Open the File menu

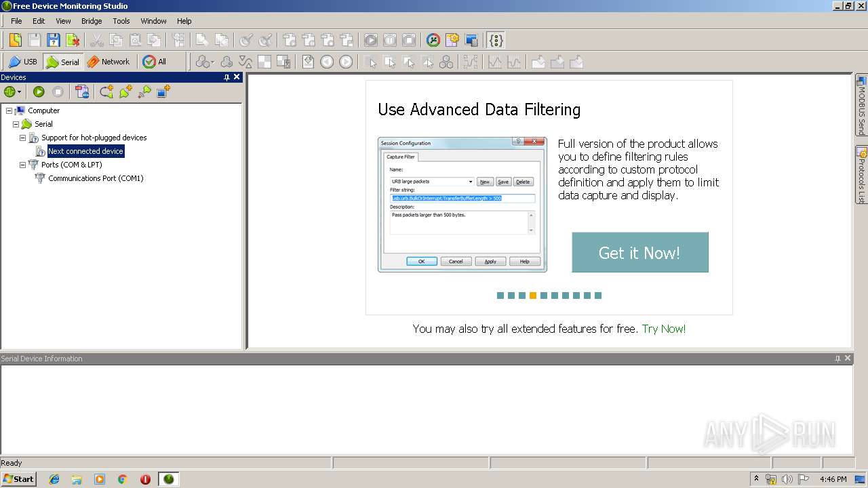16,21
